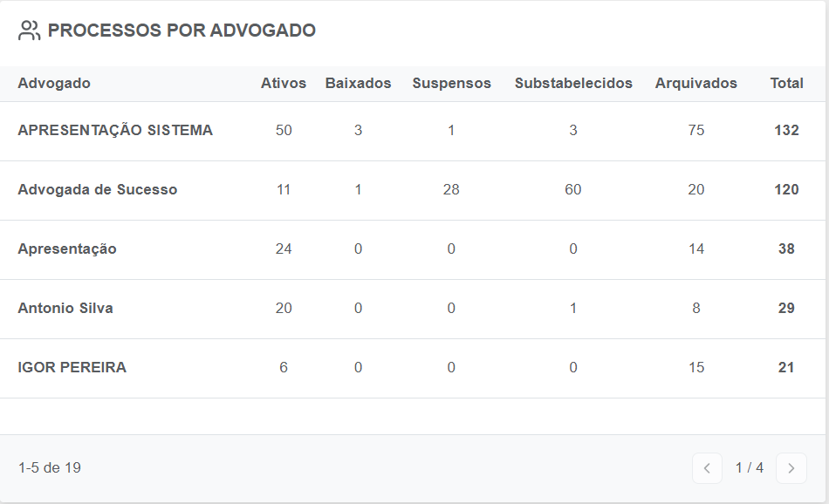Select the Advogada de Sucesso row
The height and width of the screenshot is (504, 829).
(x=413, y=190)
